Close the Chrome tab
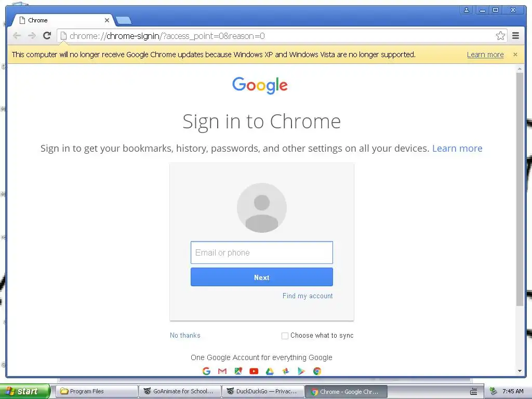The width and height of the screenshot is (532, 399). 107,20
